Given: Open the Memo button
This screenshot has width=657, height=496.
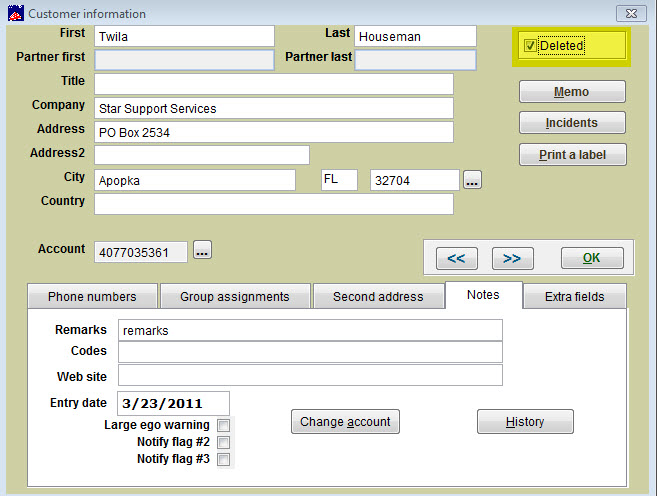Looking at the screenshot, I should click(572, 92).
